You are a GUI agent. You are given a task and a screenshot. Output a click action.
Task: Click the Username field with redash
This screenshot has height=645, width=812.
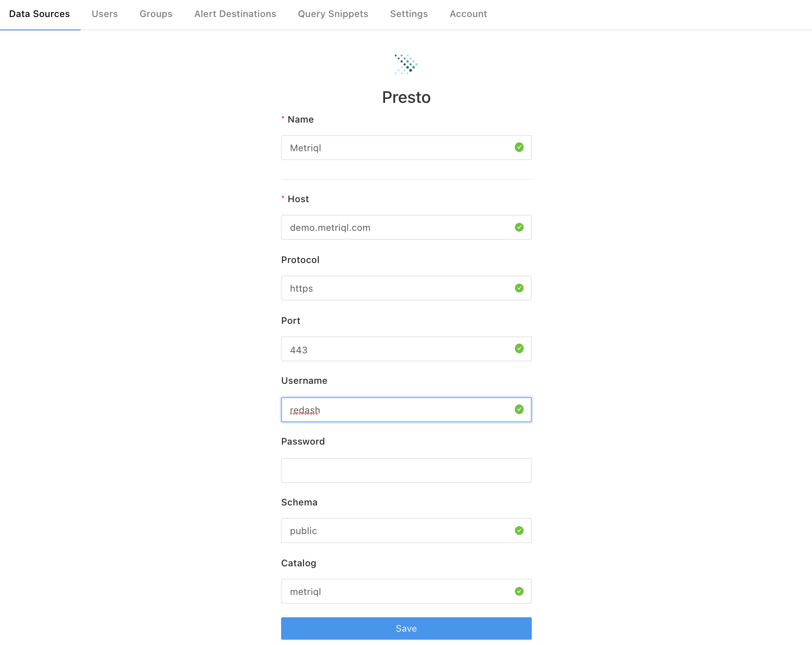point(406,410)
